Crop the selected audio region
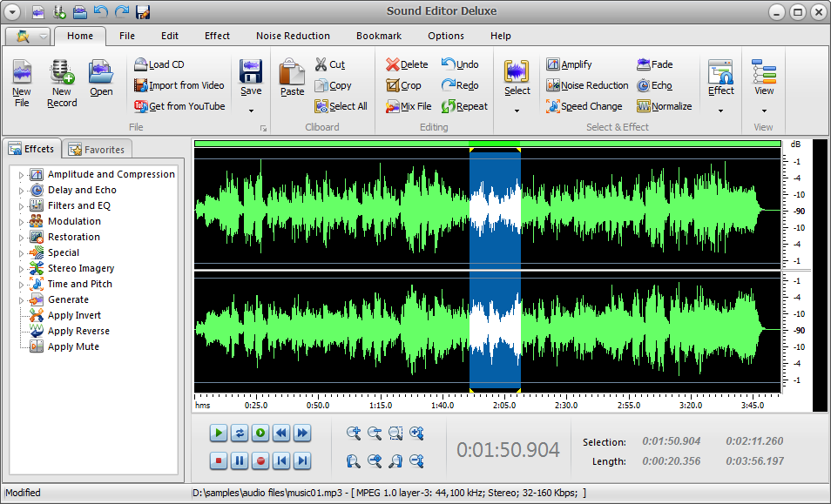This screenshot has height=504, width=831. [404, 84]
